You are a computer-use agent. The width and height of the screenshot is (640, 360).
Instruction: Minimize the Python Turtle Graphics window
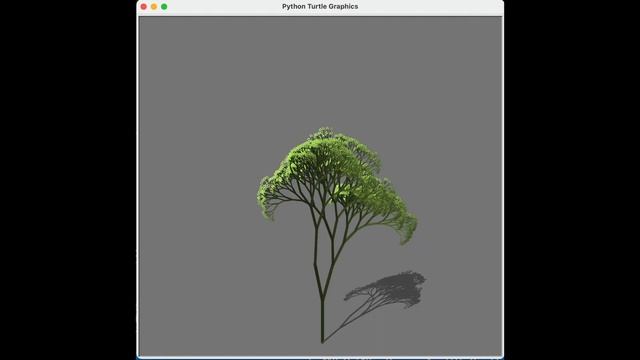pyautogui.click(x=154, y=7)
